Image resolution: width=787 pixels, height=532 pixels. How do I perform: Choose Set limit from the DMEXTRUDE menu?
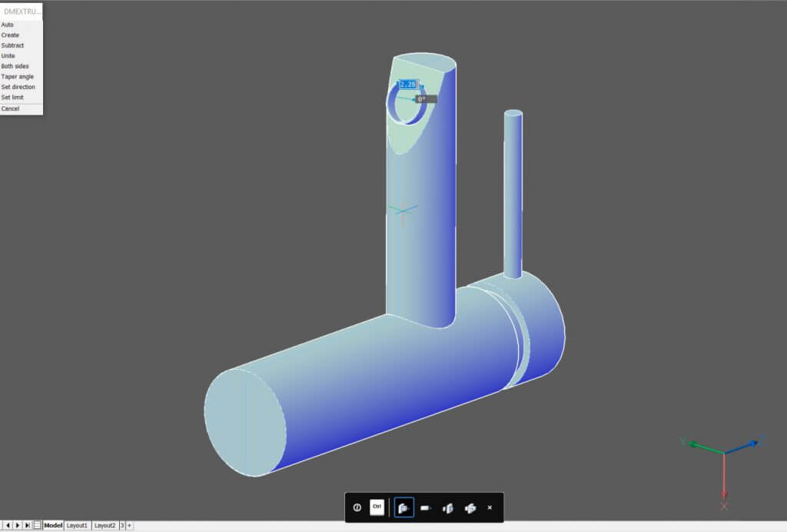14,98
